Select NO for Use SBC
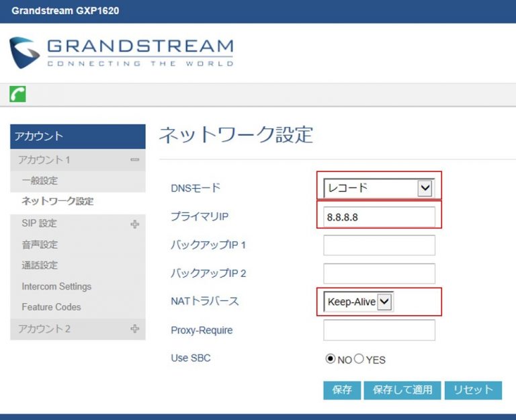This screenshot has height=420, width=516. [x=330, y=359]
